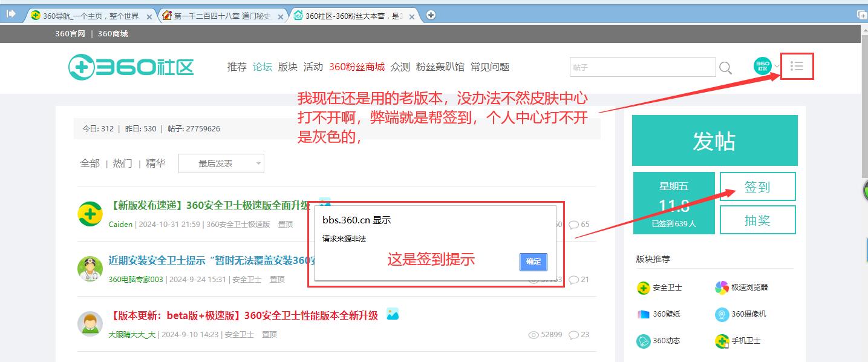
Task: Open the 360粉丝商城 nav item
Action: pyautogui.click(x=357, y=67)
